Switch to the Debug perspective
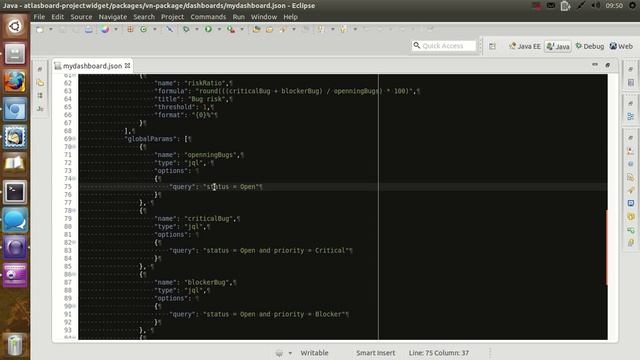 point(590,46)
